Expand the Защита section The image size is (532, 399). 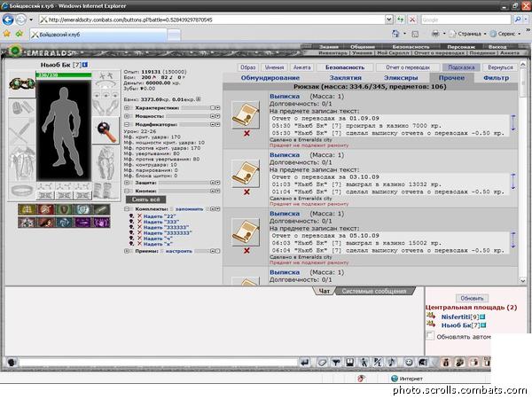(127, 183)
